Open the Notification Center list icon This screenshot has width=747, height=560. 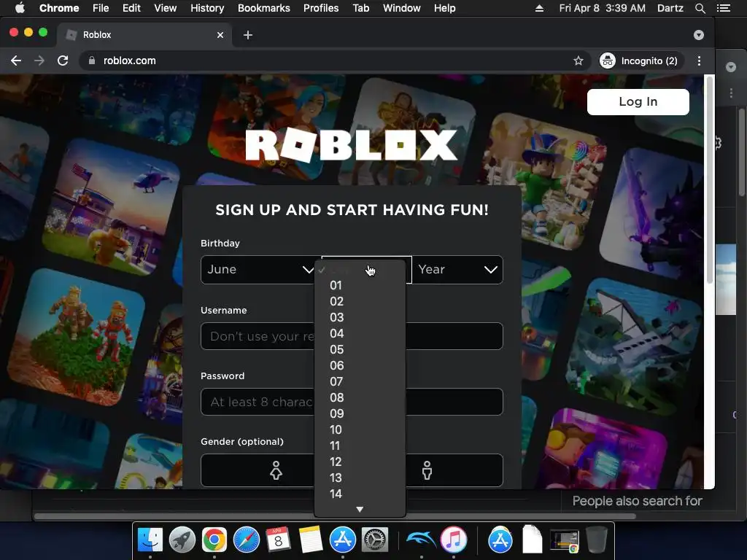723,8
